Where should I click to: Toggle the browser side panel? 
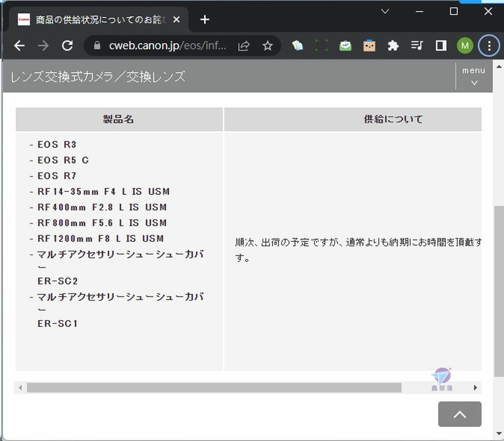[441, 46]
